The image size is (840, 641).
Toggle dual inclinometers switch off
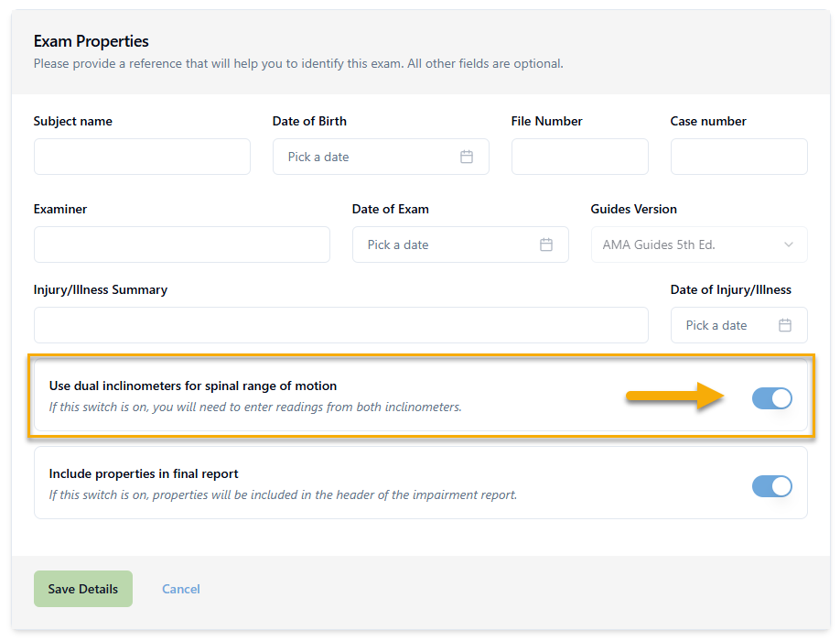click(x=771, y=398)
